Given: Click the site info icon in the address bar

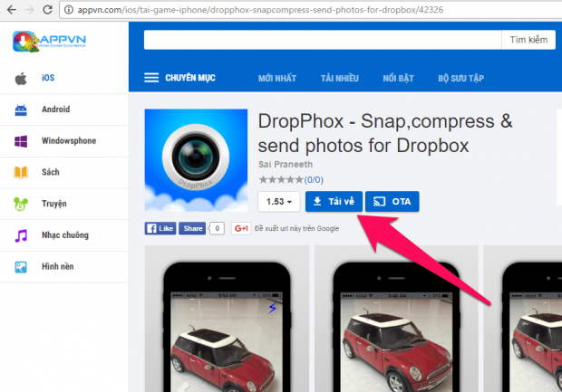Looking at the screenshot, I should (69, 10).
